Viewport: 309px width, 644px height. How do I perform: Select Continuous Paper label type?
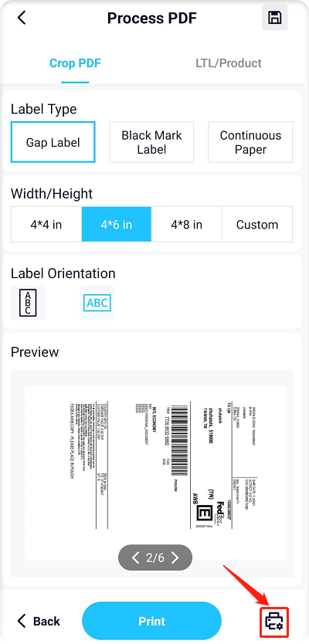coord(250,142)
